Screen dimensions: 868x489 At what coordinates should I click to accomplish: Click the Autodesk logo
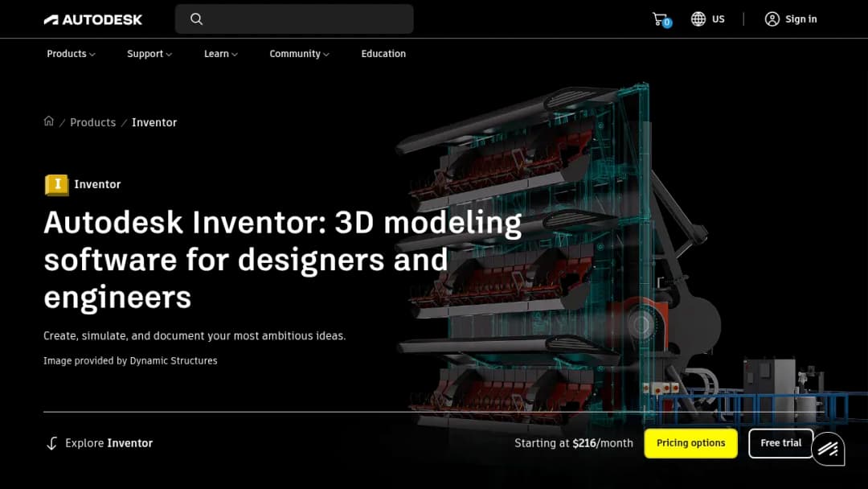tap(93, 19)
